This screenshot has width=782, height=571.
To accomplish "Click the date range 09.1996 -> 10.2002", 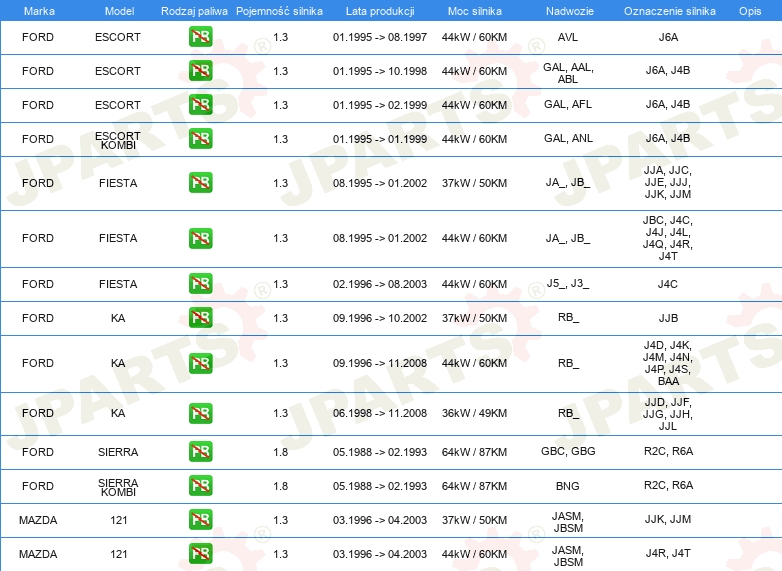I will pyautogui.click(x=380, y=318).
